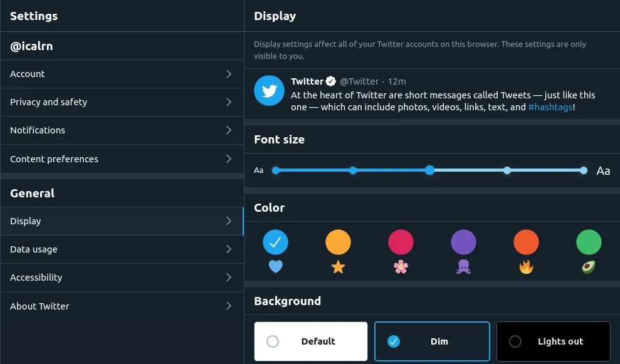Click the star emoji under the orange color
The height and width of the screenshot is (364, 620).
tap(338, 267)
